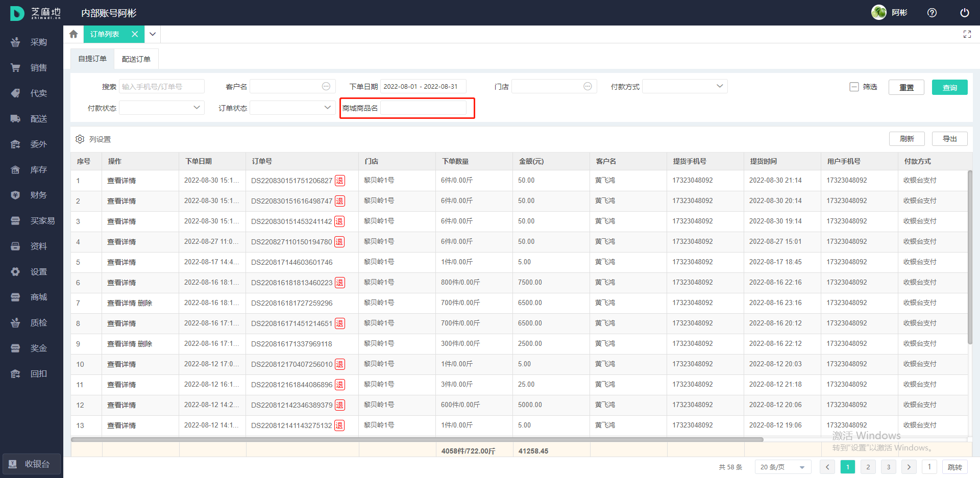Focus the 商城商品名 input field
Viewport: 980px width, 478px height.
point(423,108)
